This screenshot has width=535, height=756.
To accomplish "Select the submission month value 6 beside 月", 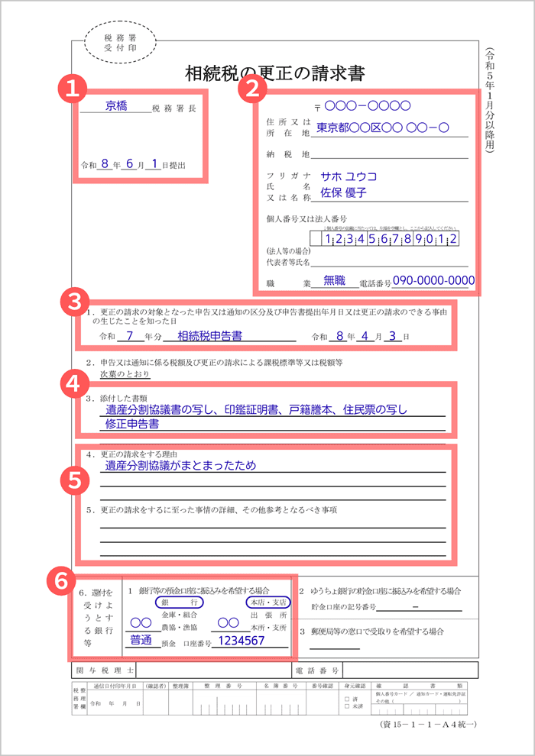I will pyautogui.click(x=130, y=164).
